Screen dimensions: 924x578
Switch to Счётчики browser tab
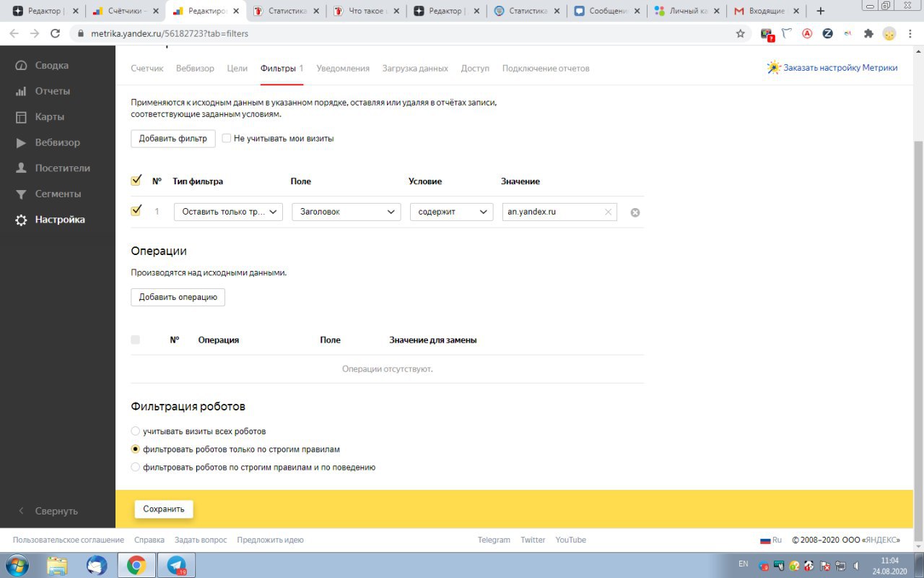[125, 12]
